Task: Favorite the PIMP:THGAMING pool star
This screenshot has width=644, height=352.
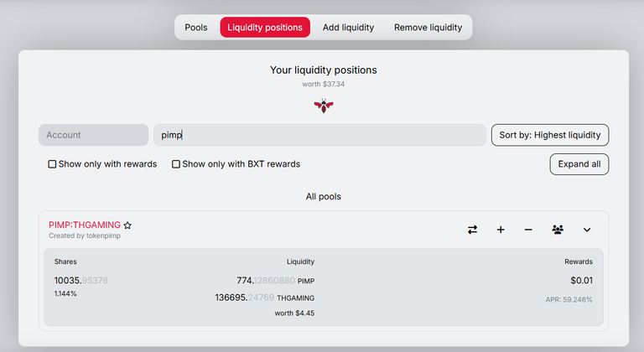Action: tap(127, 225)
